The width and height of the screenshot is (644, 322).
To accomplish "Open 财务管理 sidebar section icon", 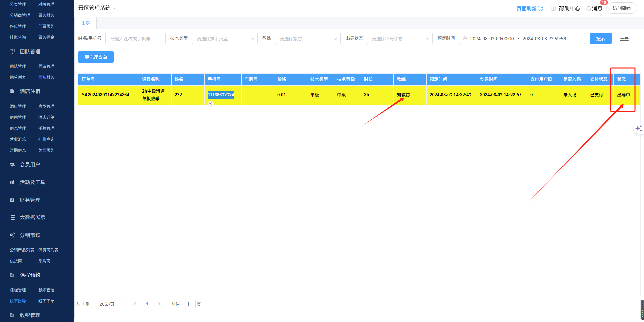I will click(12, 200).
